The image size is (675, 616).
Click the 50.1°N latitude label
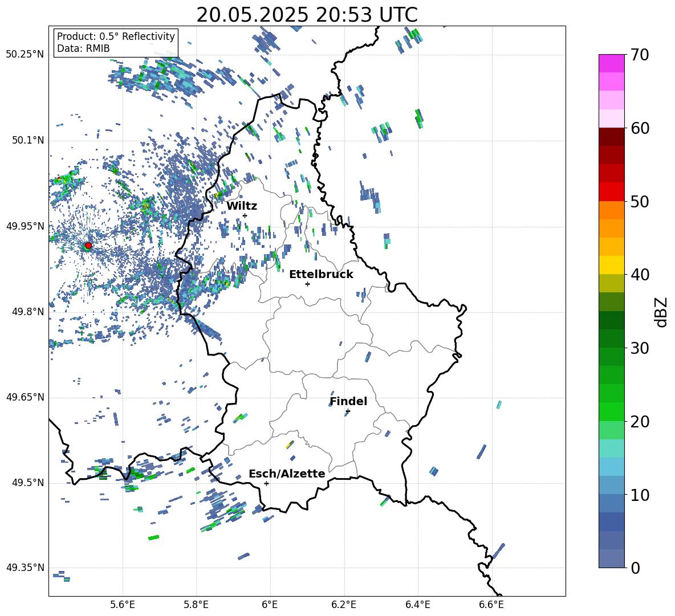point(27,141)
